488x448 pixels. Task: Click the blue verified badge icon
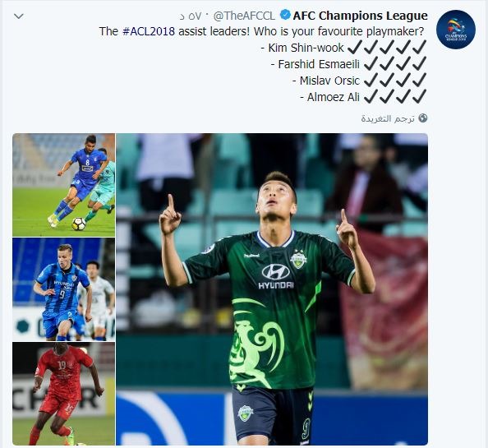click(285, 15)
